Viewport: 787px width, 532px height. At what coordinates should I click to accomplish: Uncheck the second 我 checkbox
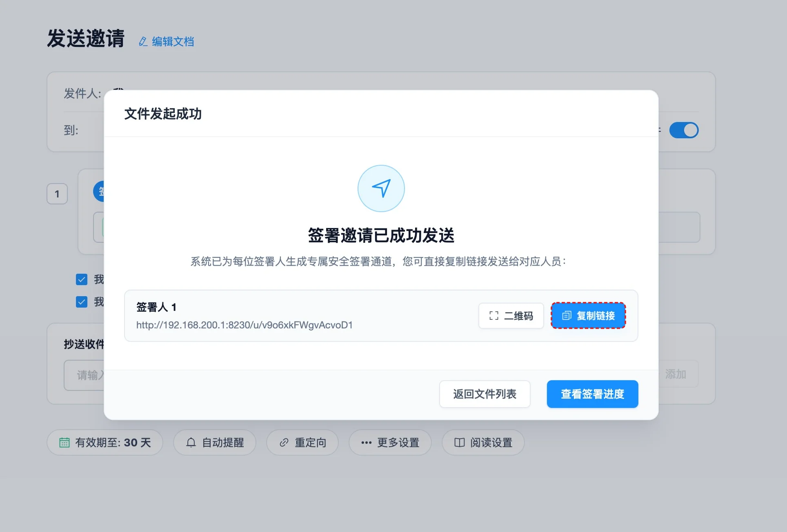82,302
